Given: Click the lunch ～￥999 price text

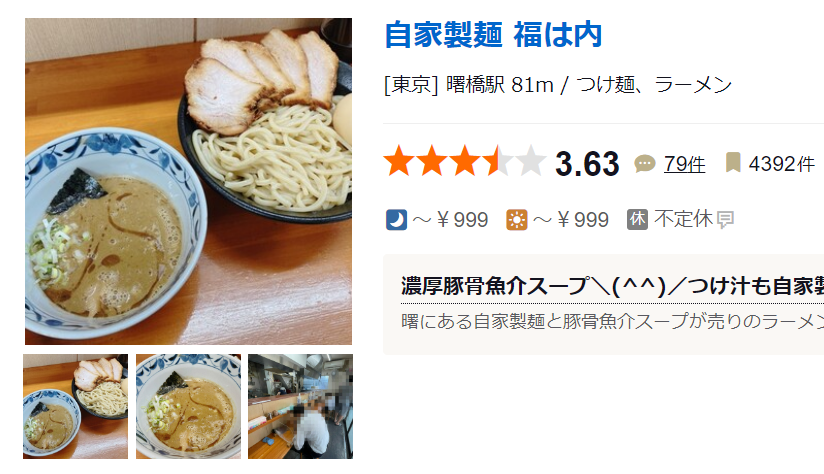Looking at the screenshot, I should point(571,220).
